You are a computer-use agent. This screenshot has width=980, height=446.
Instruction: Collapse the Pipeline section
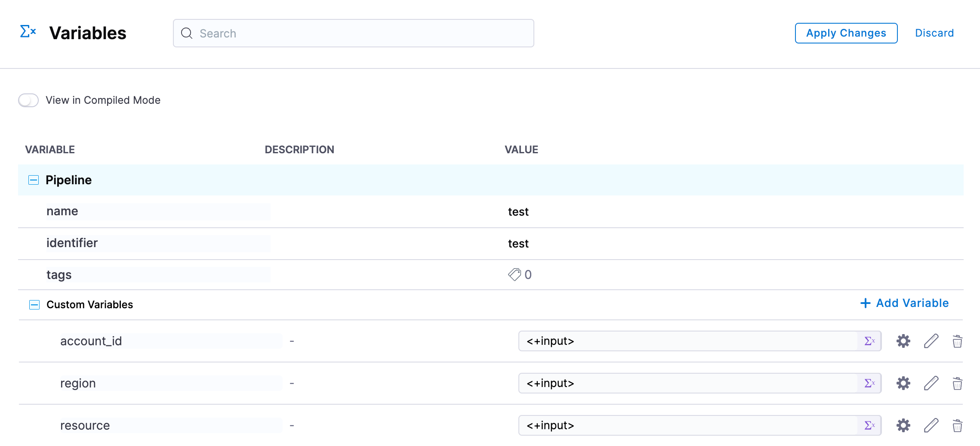pos(34,180)
